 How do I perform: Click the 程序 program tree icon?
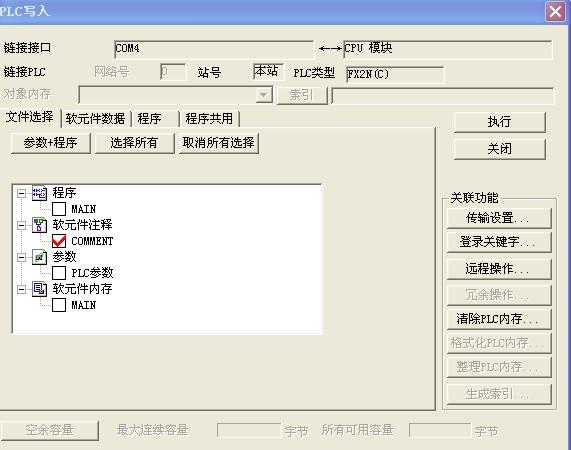pyautogui.click(x=39, y=193)
